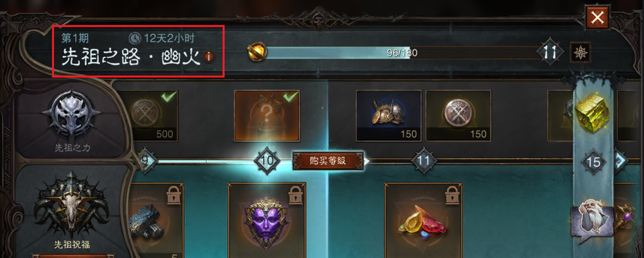Viewport: 644px width, 258px height.
Task: Close the battle pass window
Action: [x=597, y=18]
